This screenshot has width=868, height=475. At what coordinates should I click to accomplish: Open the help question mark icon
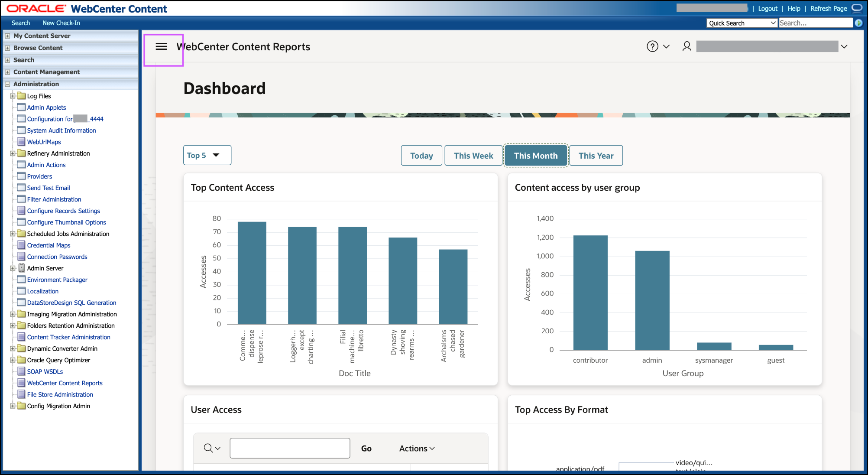tap(652, 46)
